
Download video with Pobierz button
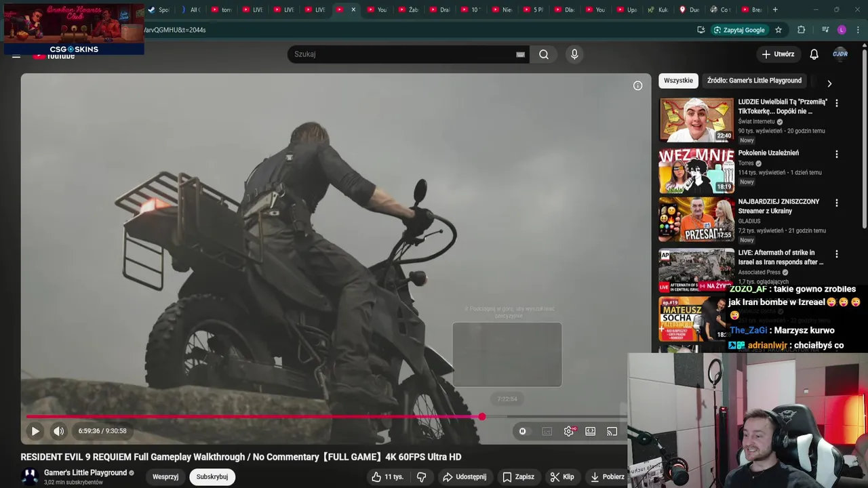coord(607,476)
